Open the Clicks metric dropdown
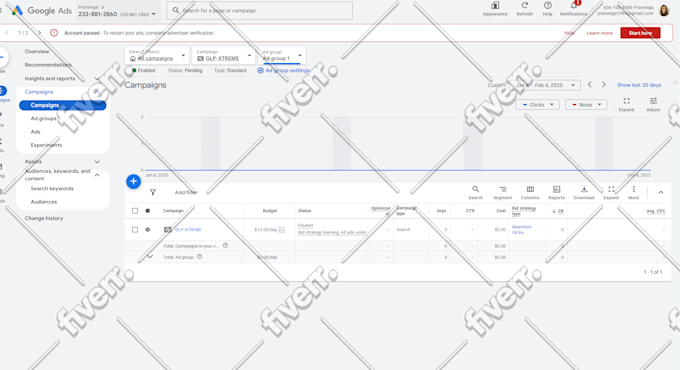The width and height of the screenshot is (680, 370). click(x=537, y=105)
